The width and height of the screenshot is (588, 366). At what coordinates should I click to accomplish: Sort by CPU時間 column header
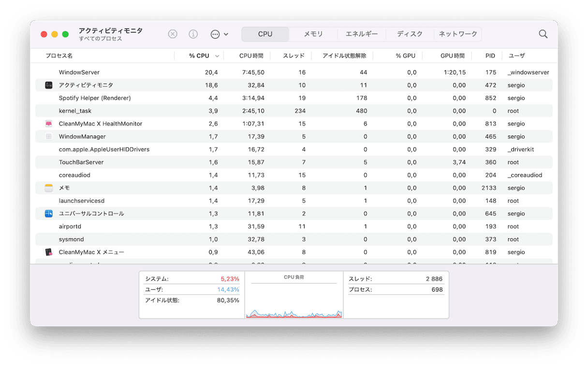(x=251, y=56)
